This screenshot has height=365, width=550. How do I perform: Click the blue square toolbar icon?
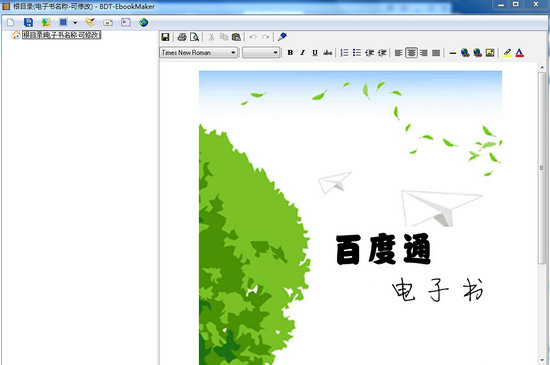tap(63, 22)
